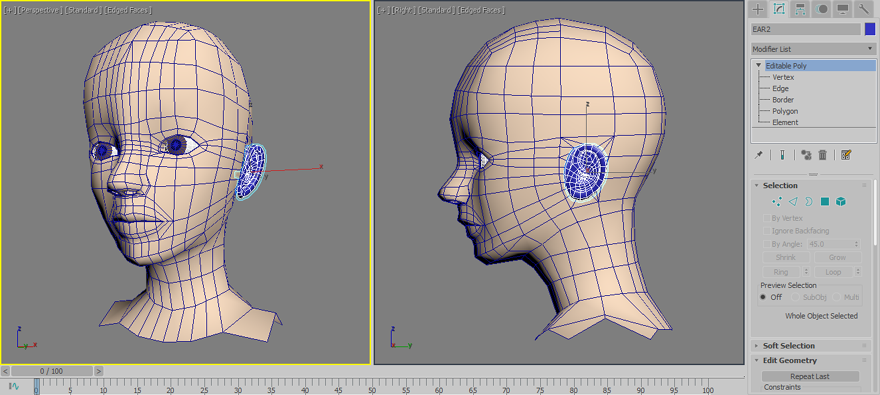Click the Pin Stack icon
Screen dimensions: 880x395
[x=759, y=155]
